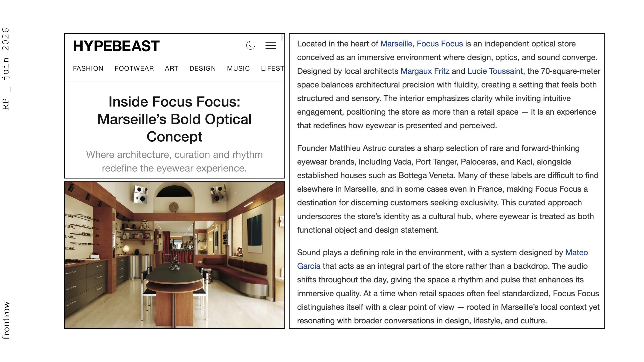This screenshot has height=362, width=644.
Task: Click the subtitle 'Where architecture, curation and rhythm'
Action: click(x=174, y=161)
